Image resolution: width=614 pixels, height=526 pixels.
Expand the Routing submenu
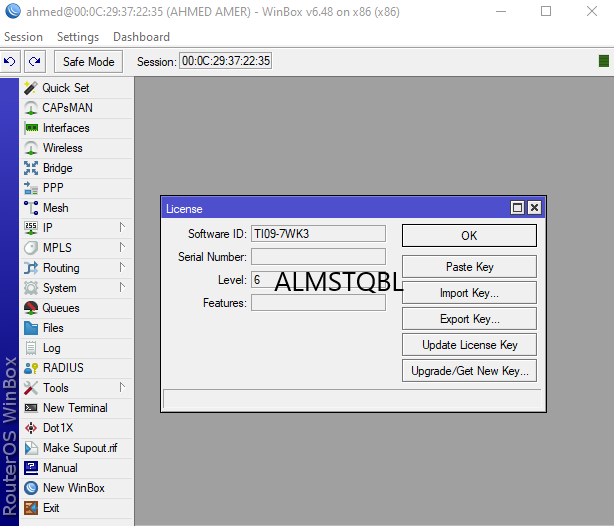(122, 268)
